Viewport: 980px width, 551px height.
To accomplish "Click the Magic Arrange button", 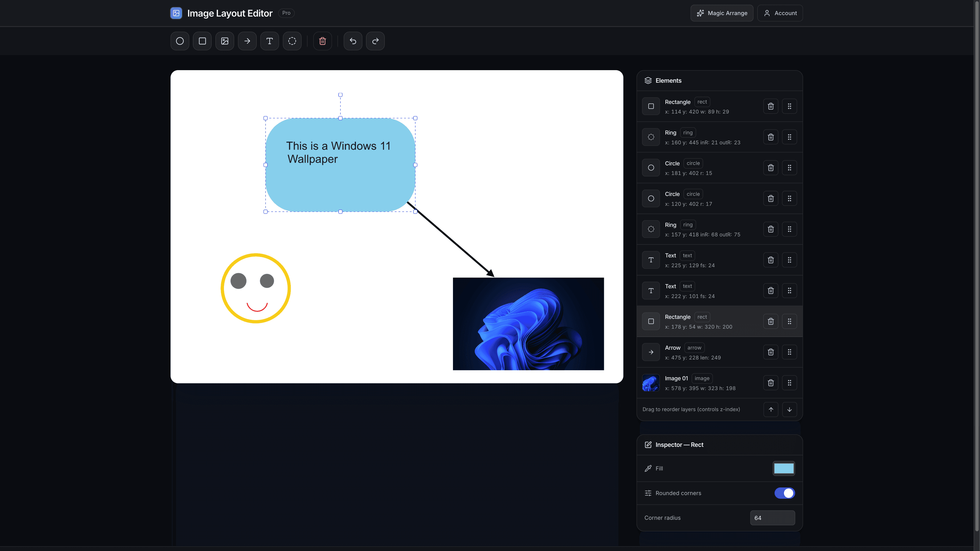I will pos(721,12).
